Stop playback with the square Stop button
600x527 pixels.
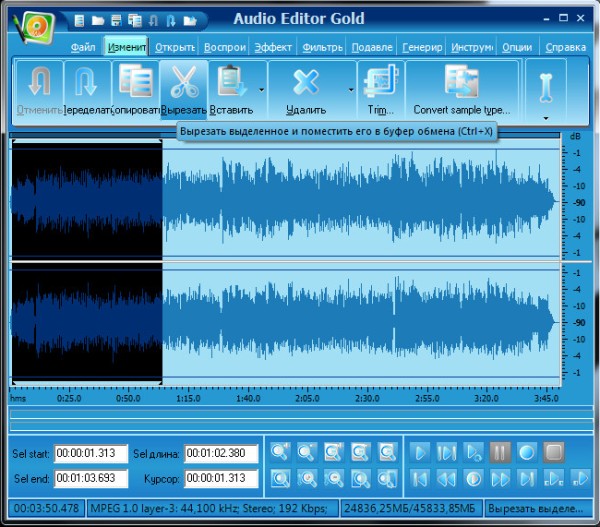tap(554, 452)
